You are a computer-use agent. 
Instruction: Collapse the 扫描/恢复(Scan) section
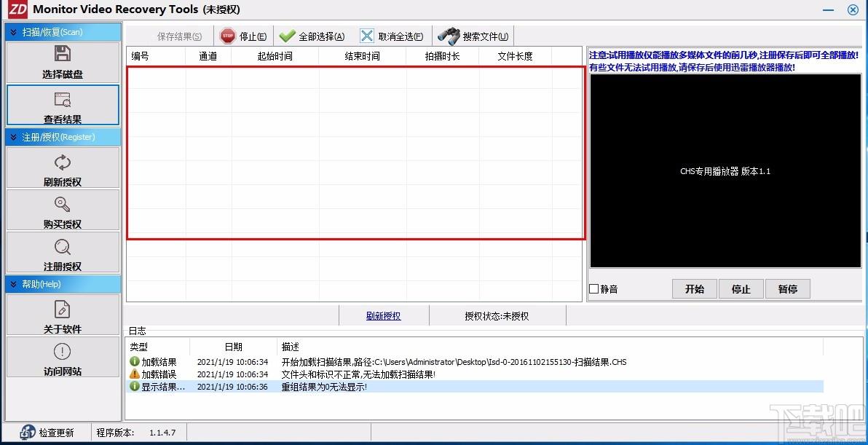(x=14, y=33)
